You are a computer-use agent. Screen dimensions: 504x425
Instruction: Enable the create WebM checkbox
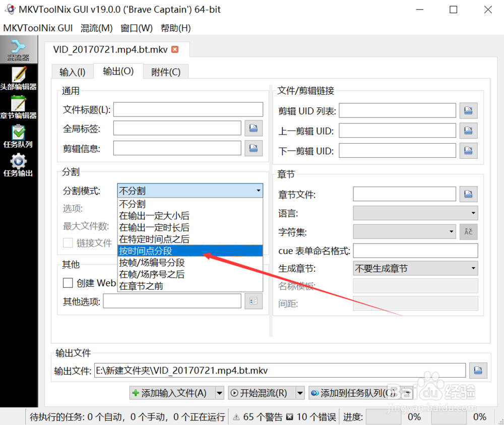pos(68,283)
